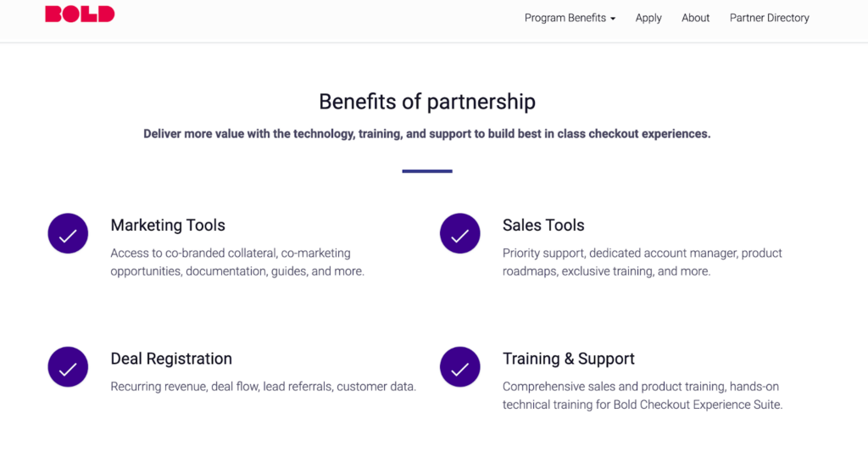868x452 pixels.
Task: Click the blue divider line under subtitle
Action: [x=427, y=171]
